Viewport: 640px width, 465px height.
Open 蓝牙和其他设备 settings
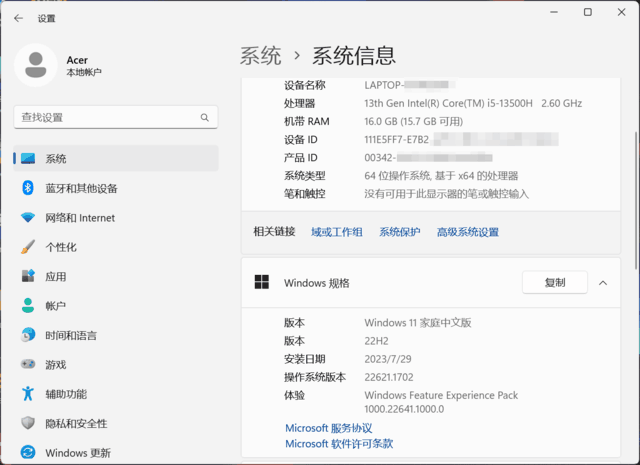pyautogui.click(x=116, y=188)
